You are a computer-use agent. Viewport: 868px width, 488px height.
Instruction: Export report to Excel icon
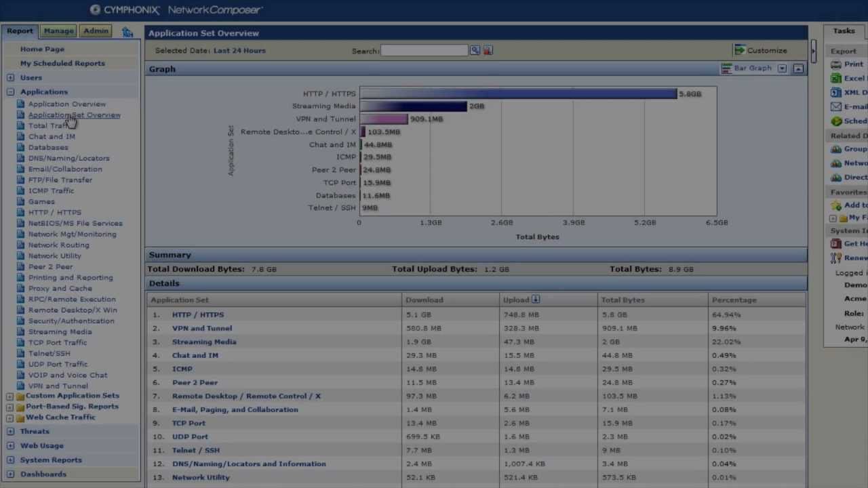pos(837,79)
